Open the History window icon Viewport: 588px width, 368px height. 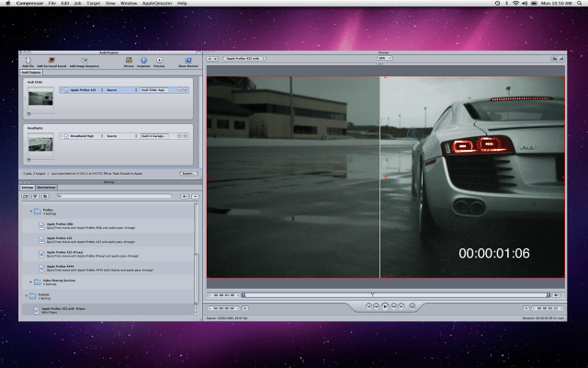(x=129, y=61)
